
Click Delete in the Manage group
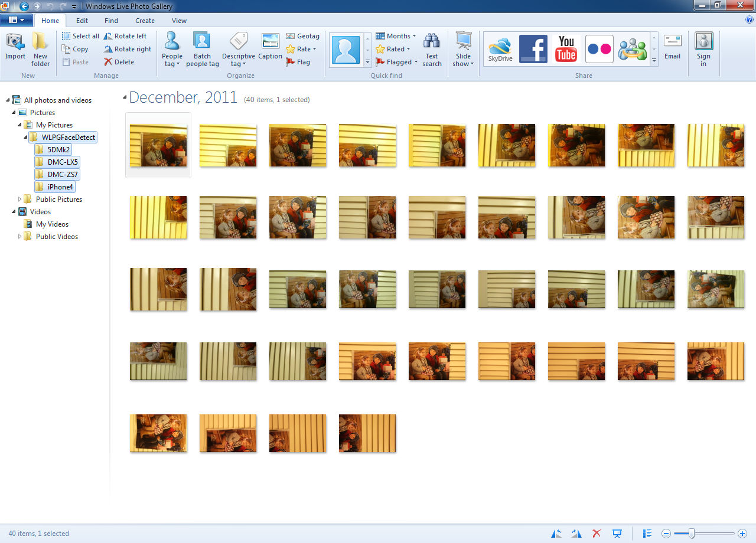tap(119, 62)
